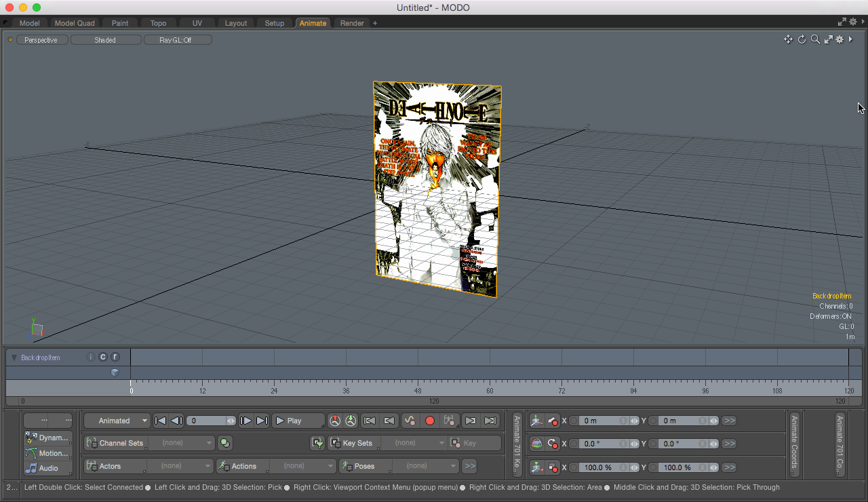Click the Shaded viewport style button
Screen dimensions: 868x502
click(105, 40)
